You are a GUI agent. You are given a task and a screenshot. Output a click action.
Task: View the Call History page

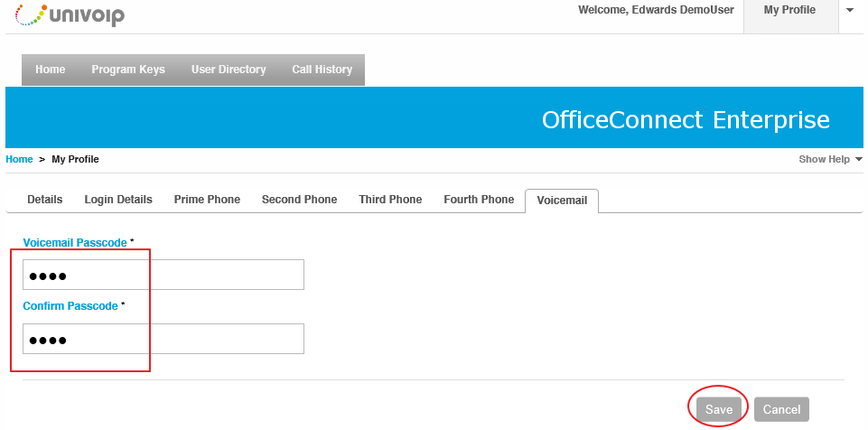[x=322, y=70]
